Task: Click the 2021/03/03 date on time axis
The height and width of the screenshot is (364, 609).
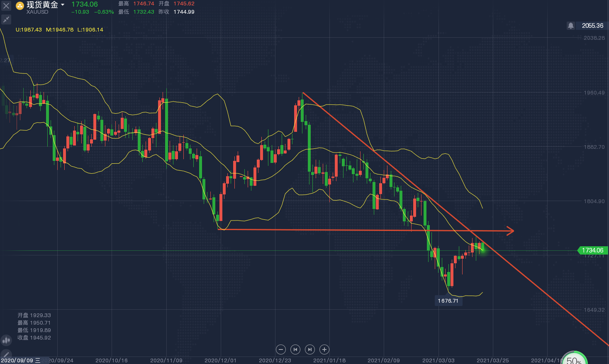Action: pyautogui.click(x=438, y=360)
